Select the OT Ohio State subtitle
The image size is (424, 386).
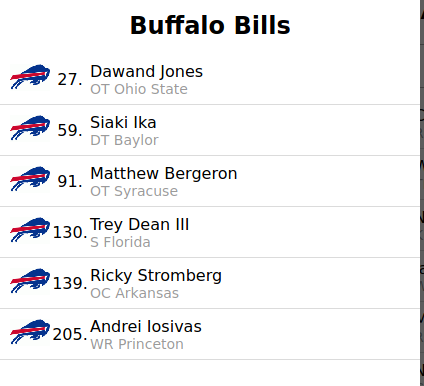coord(139,89)
